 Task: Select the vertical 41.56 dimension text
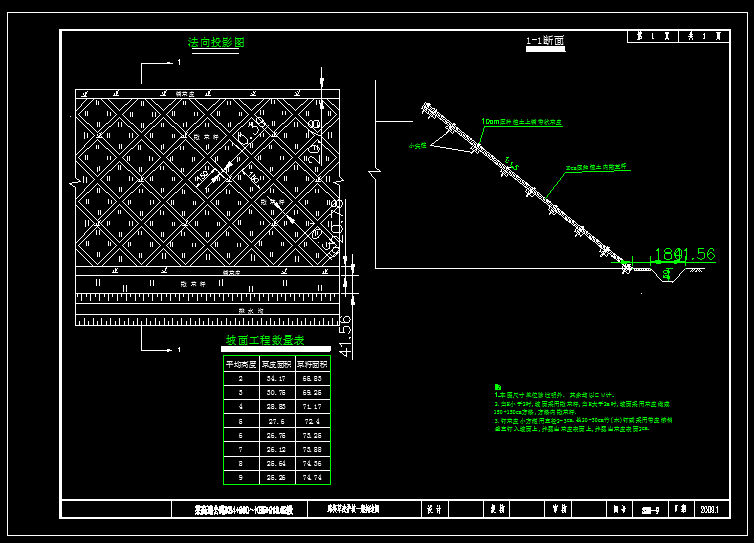click(x=347, y=336)
